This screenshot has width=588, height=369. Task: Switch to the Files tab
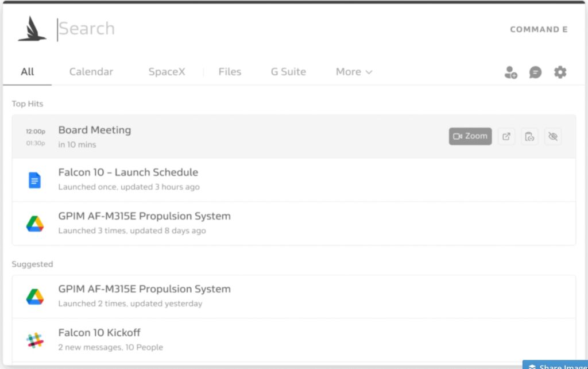(230, 72)
